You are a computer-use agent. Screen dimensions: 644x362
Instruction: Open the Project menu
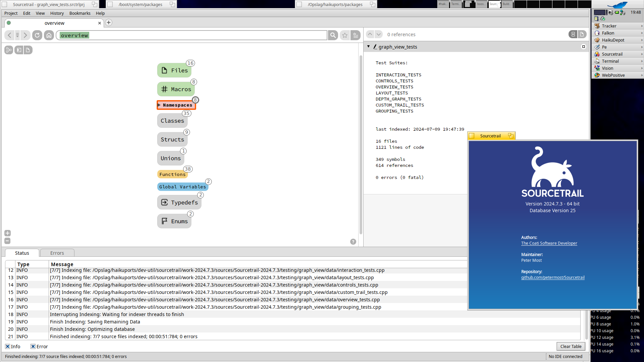[11, 13]
